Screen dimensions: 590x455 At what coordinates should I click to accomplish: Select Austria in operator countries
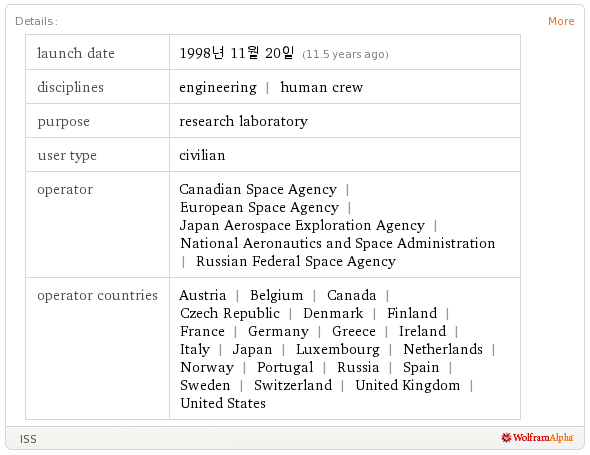pyautogui.click(x=202, y=295)
